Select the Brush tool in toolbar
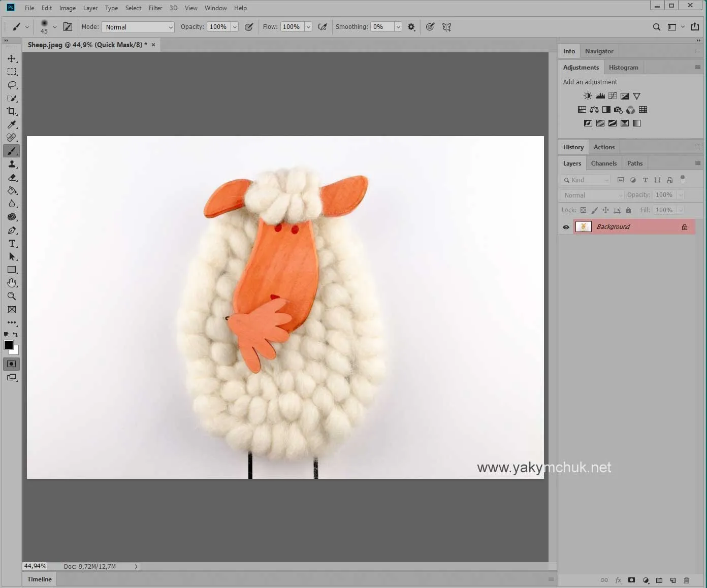Screen dimensions: 707x588 pyautogui.click(x=12, y=151)
